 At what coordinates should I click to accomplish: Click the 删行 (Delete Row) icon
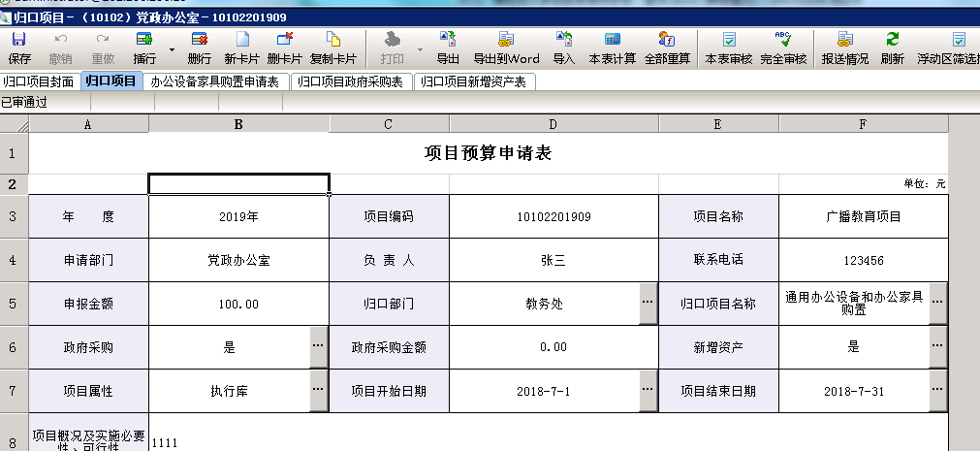pos(200,48)
